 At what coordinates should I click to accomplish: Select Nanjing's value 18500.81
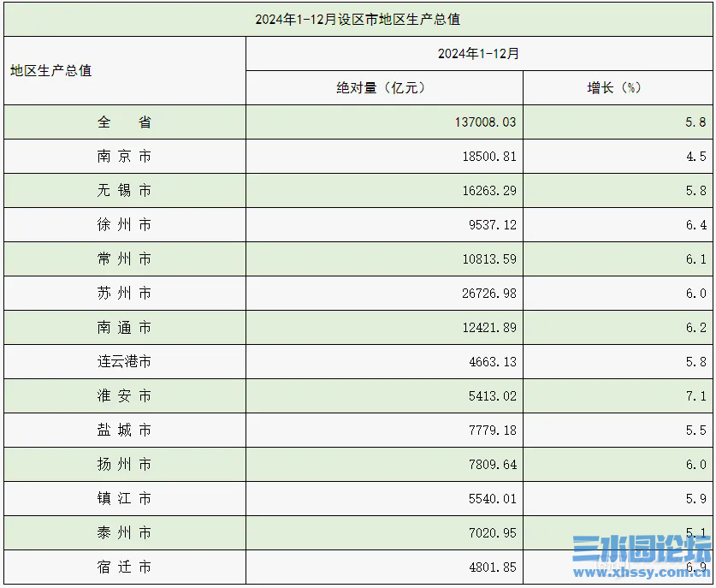(x=488, y=157)
